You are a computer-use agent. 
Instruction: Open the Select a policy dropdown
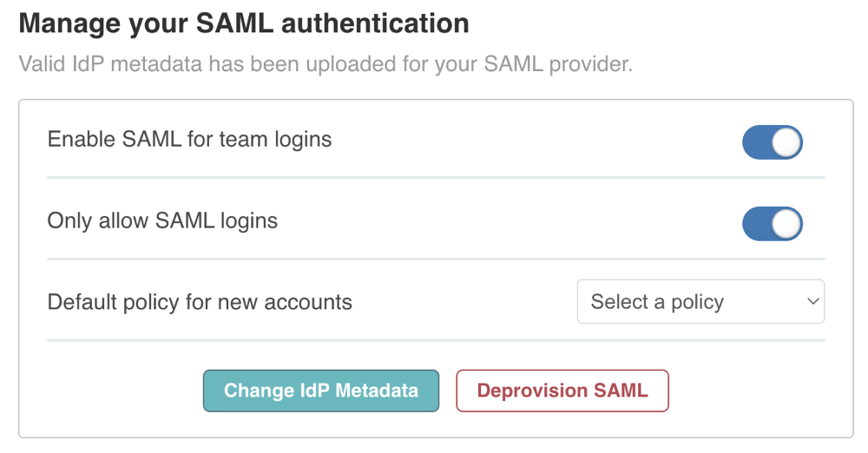700,302
